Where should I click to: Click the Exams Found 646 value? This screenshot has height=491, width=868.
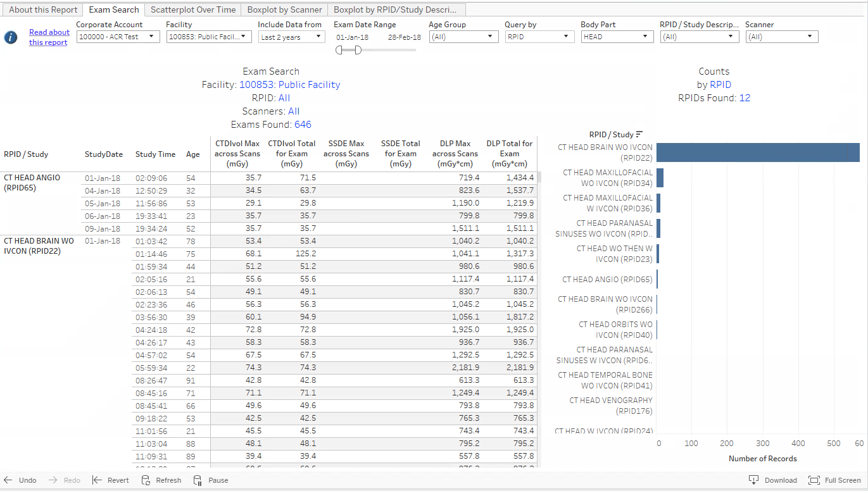303,125
